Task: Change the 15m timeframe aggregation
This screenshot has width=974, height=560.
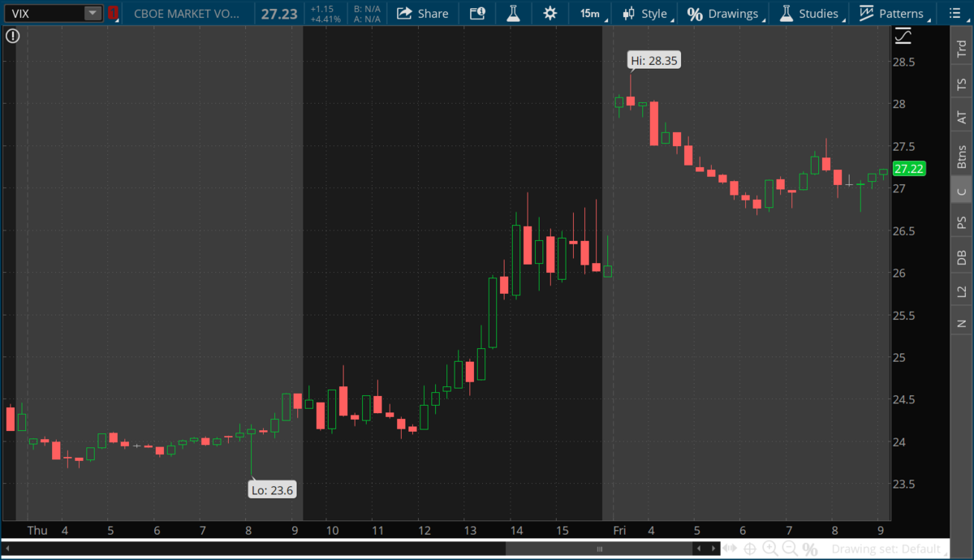Action: pos(590,13)
